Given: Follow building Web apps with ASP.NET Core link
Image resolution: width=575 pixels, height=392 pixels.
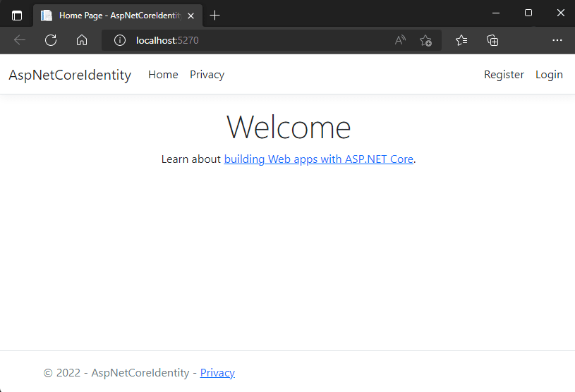Looking at the screenshot, I should (319, 159).
